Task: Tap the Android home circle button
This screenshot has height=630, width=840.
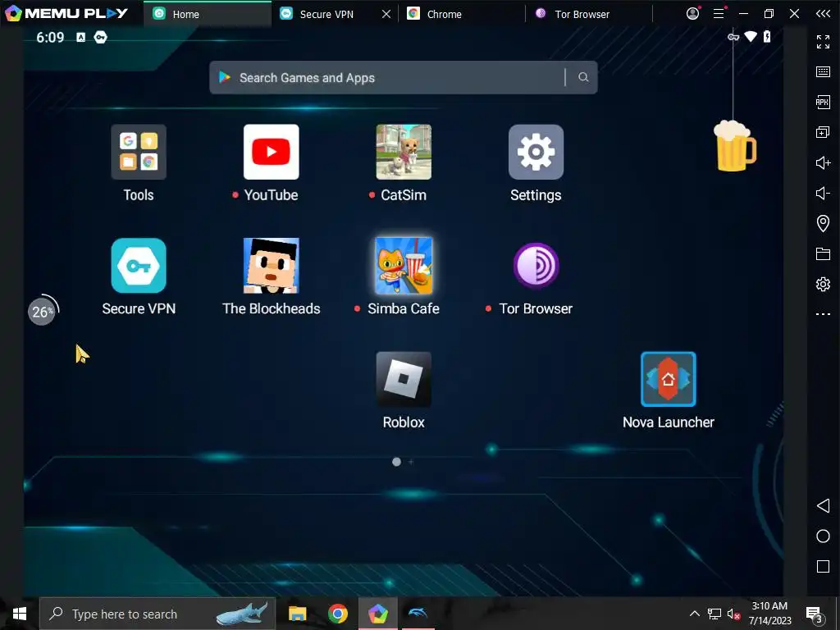Action: pos(823,536)
